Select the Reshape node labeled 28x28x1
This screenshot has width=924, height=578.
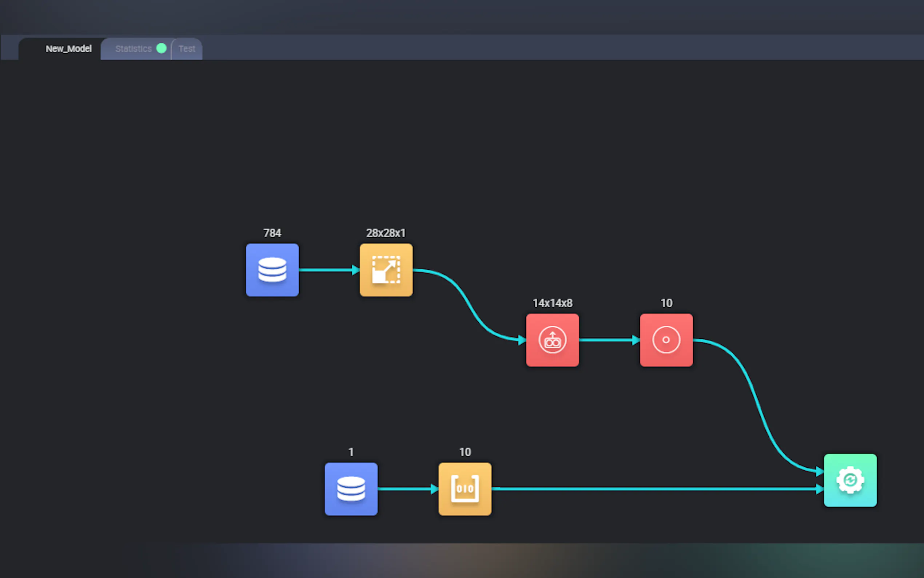tap(386, 270)
